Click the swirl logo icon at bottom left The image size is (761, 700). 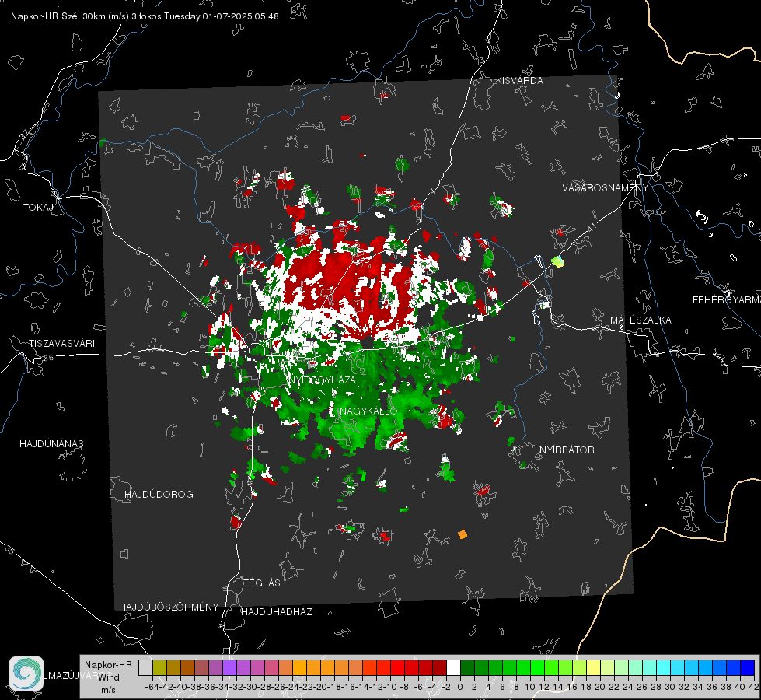tap(26, 674)
